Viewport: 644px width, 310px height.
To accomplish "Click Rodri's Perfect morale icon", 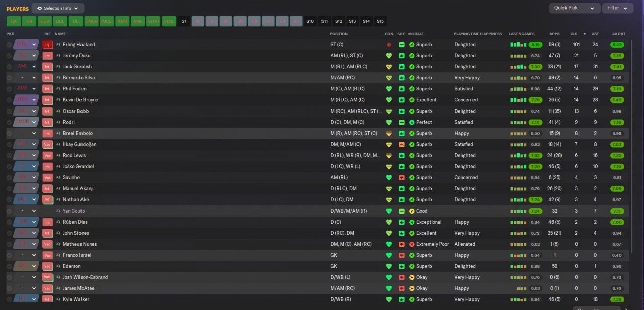I will 412,122.
